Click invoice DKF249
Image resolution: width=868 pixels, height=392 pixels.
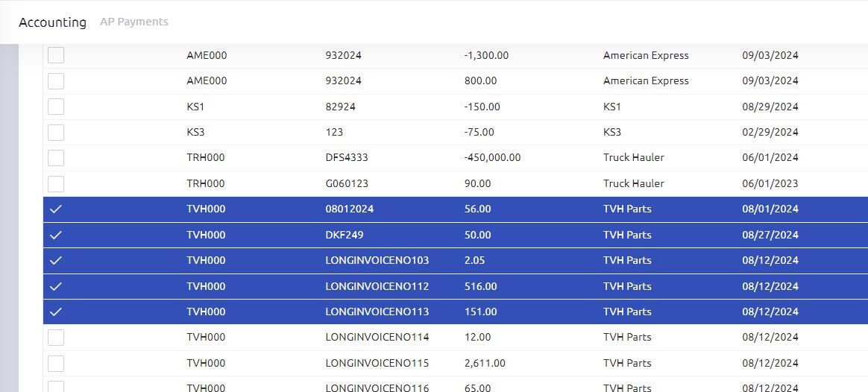[345, 235]
